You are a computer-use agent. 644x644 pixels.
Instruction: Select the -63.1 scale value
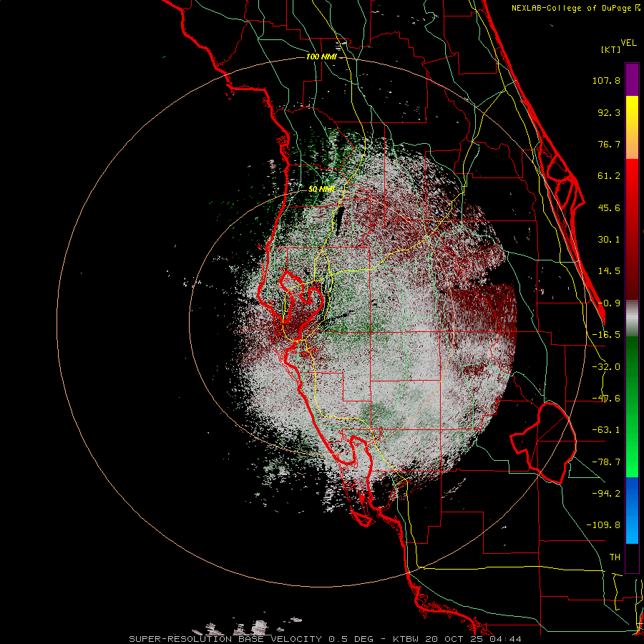606,430
